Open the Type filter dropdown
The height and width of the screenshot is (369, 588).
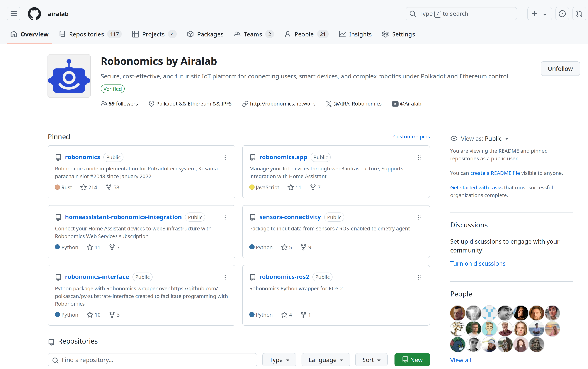(x=279, y=360)
